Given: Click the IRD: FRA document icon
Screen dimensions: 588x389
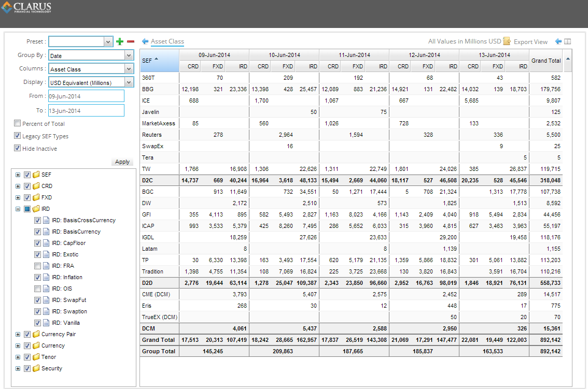Looking at the screenshot, I should point(46,266).
